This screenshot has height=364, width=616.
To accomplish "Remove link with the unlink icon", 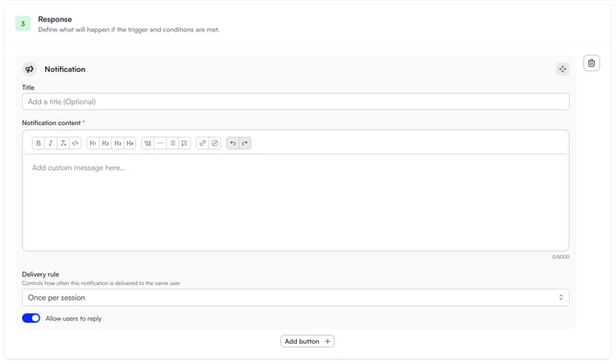I will tap(214, 143).
